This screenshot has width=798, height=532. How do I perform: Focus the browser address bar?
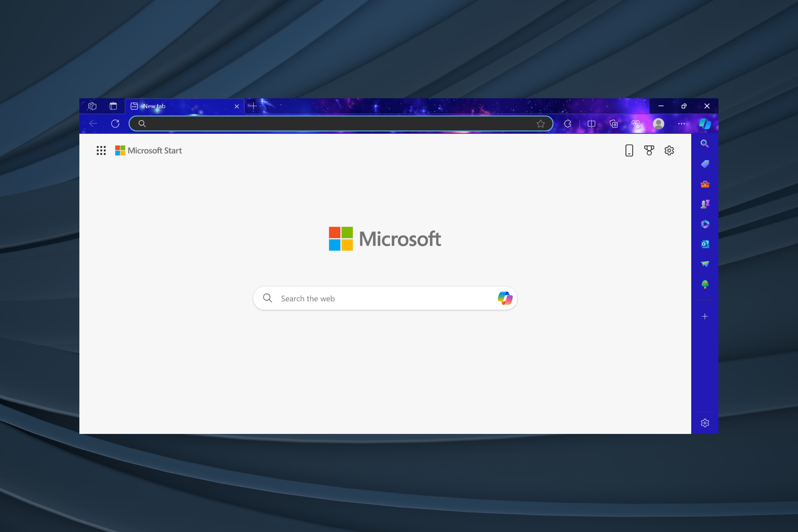tap(341, 123)
